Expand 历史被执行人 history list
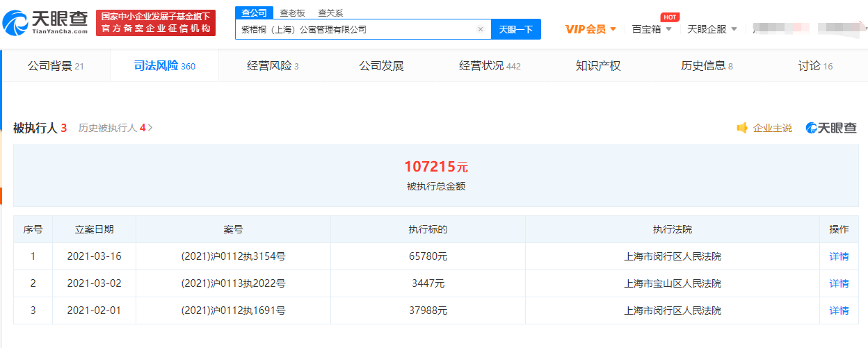868x348 pixels. pyautogui.click(x=115, y=128)
